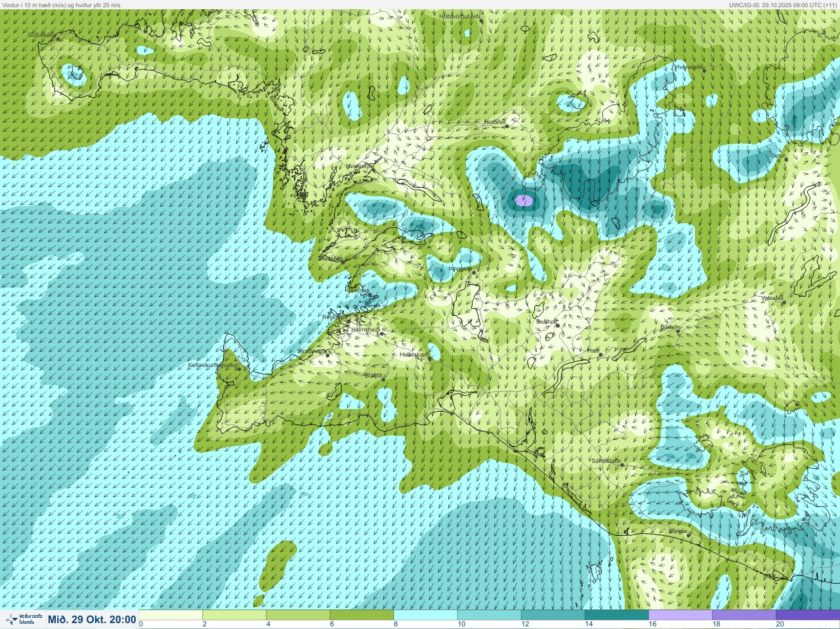
Task: Click the Veðurstofa Íslands logo
Action: pos(22,619)
